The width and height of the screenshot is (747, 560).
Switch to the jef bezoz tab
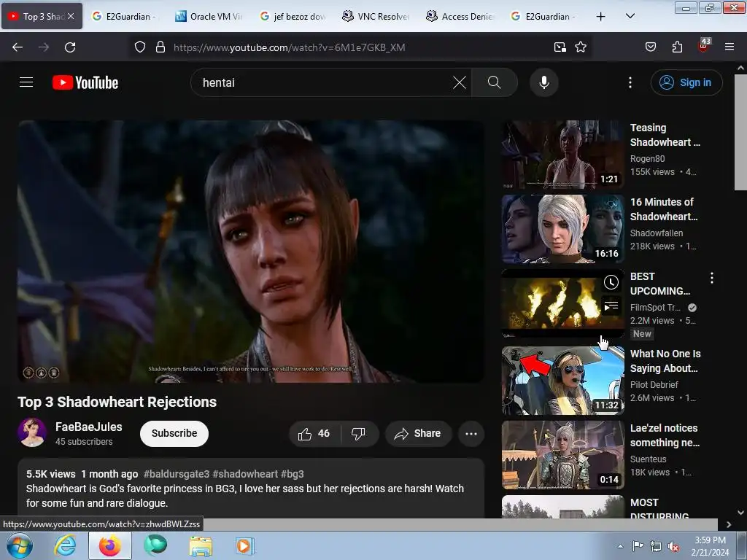293,16
